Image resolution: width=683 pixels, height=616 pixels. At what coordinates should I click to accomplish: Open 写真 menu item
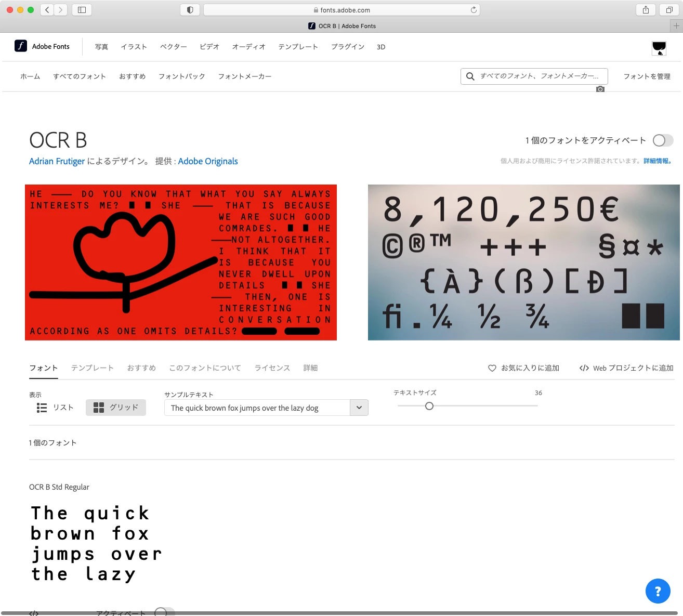pos(101,47)
